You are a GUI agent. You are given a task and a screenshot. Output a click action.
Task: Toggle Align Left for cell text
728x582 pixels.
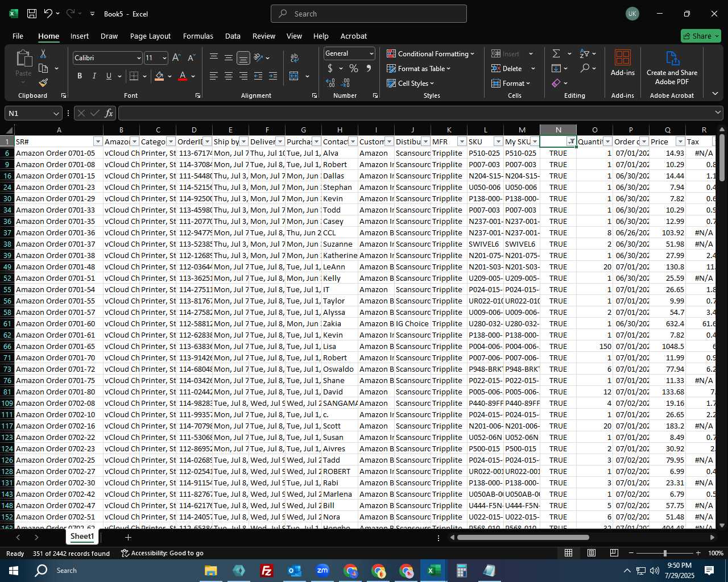coord(214,76)
